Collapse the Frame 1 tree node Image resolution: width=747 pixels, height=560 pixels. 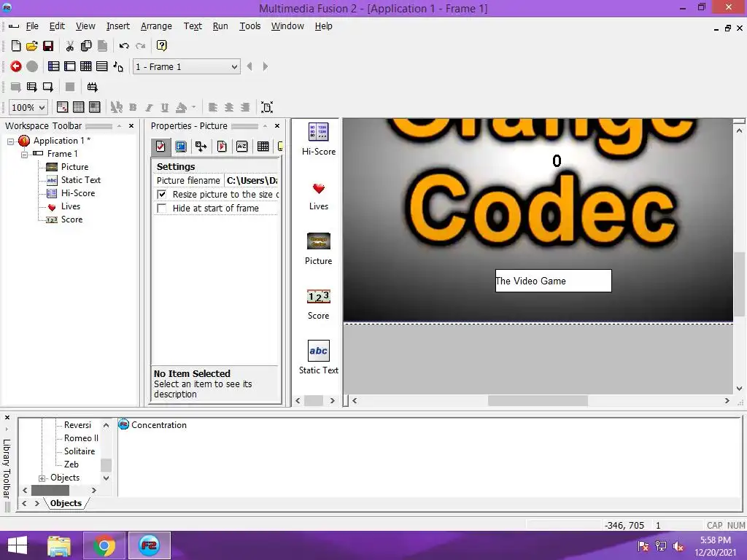24,155
